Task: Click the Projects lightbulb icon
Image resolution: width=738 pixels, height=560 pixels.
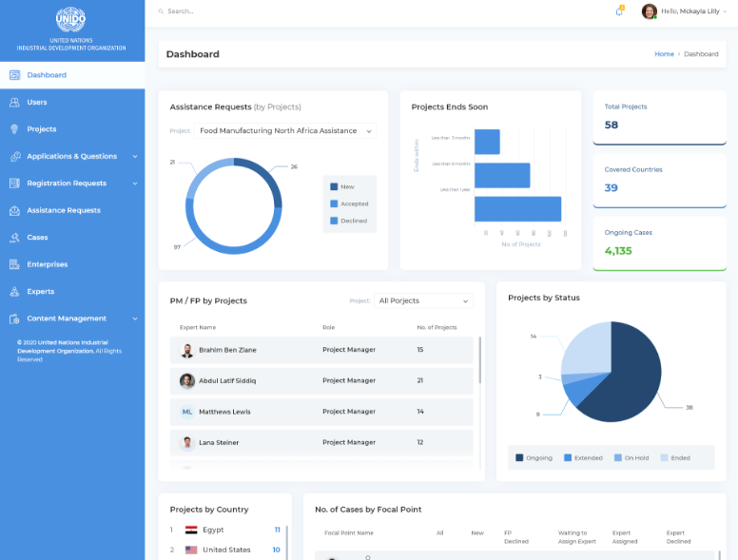Action: pyautogui.click(x=14, y=129)
